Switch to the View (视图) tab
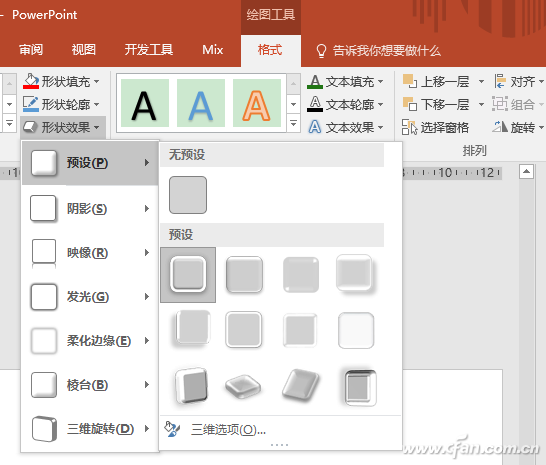546x465 pixels. [84, 50]
